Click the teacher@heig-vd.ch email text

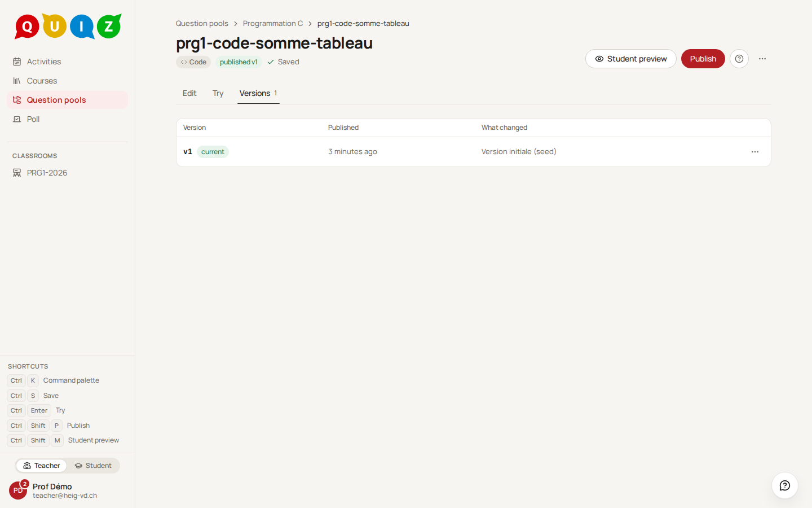tap(65, 496)
